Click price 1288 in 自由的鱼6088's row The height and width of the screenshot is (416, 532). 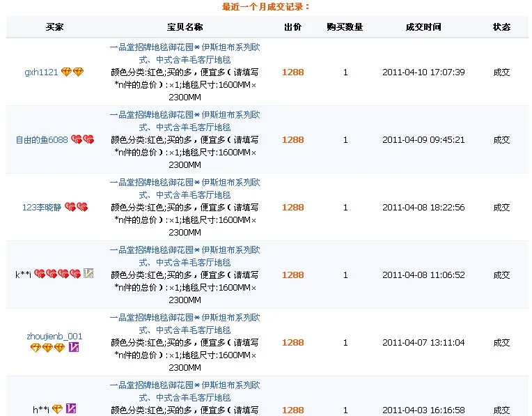[x=292, y=139]
